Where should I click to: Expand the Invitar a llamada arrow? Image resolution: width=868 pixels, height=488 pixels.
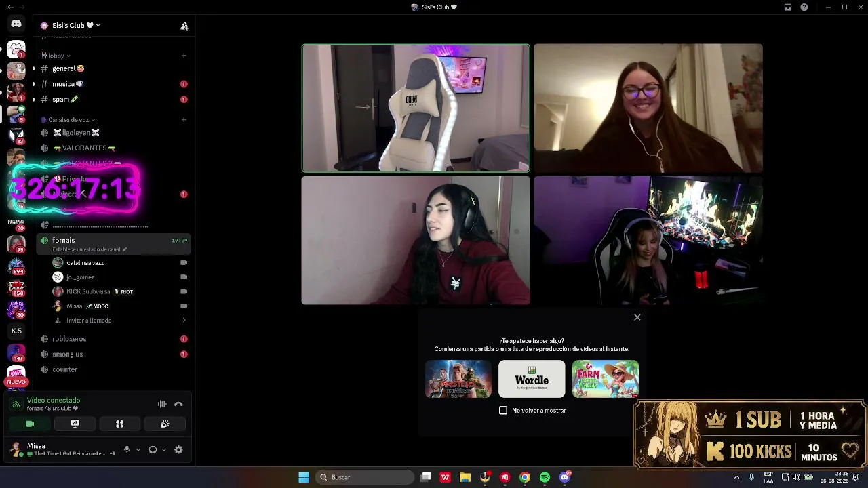tap(184, 321)
